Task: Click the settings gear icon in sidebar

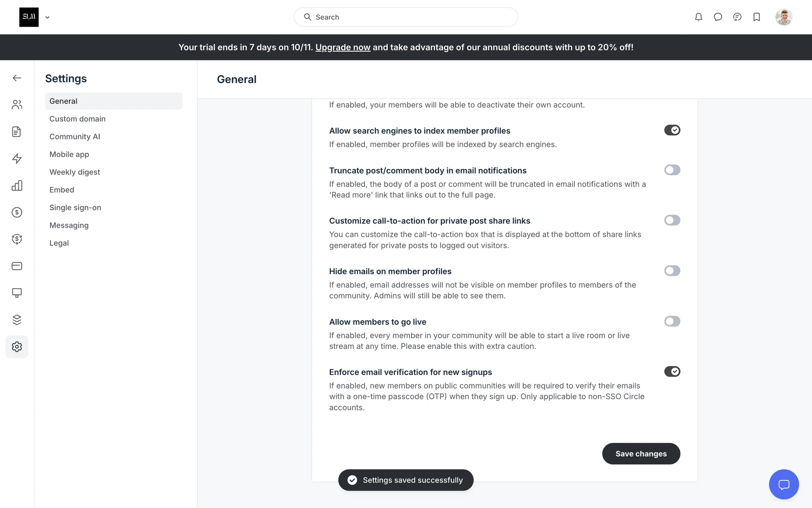Action: tap(17, 347)
